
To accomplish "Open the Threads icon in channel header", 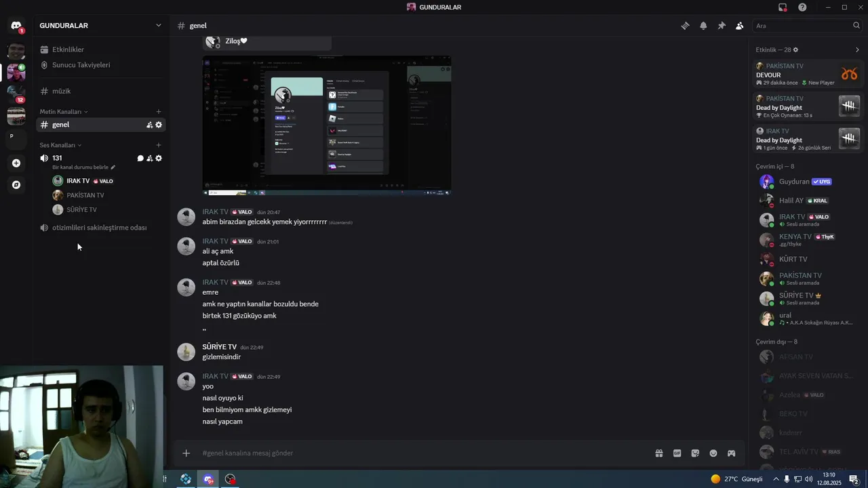I will [685, 26].
